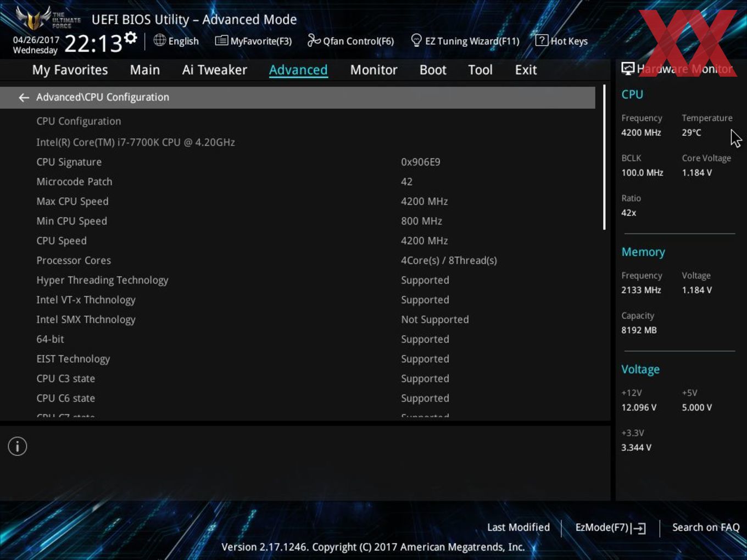Click the i7-7700K CPU model line

[x=136, y=142]
